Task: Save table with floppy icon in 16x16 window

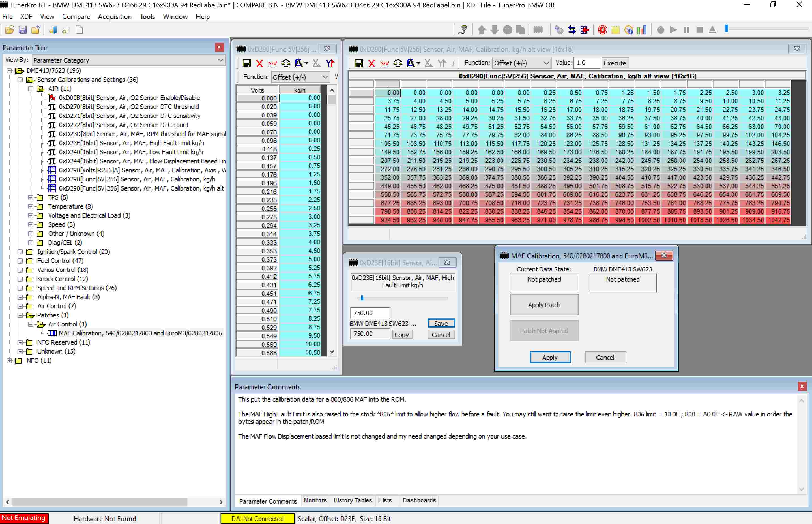Action: point(358,63)
